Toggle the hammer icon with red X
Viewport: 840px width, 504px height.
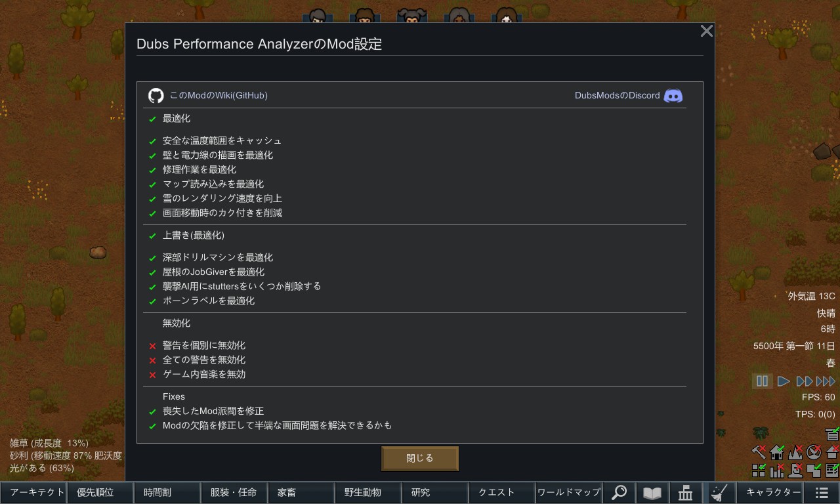click(759, 452)
